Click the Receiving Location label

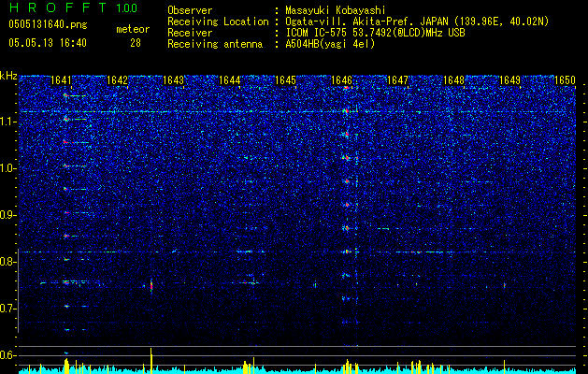click(218, 22)
